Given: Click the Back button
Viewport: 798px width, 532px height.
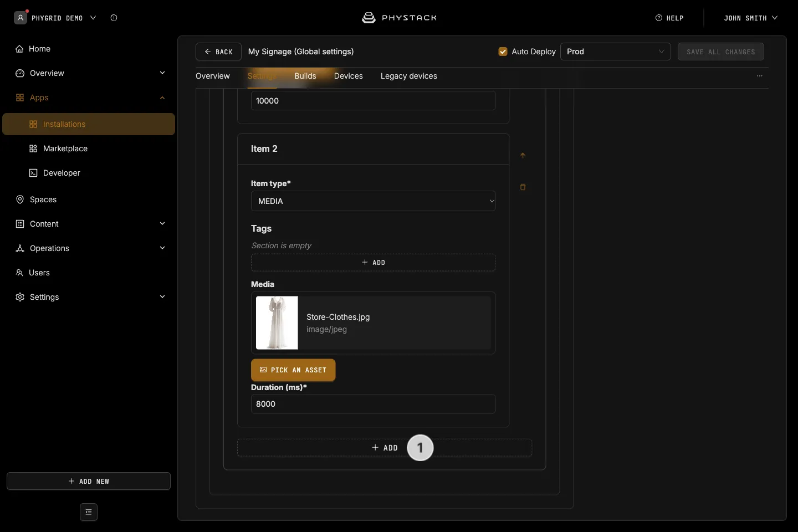Looking at the screenshot, I should (x=218, y=52).
